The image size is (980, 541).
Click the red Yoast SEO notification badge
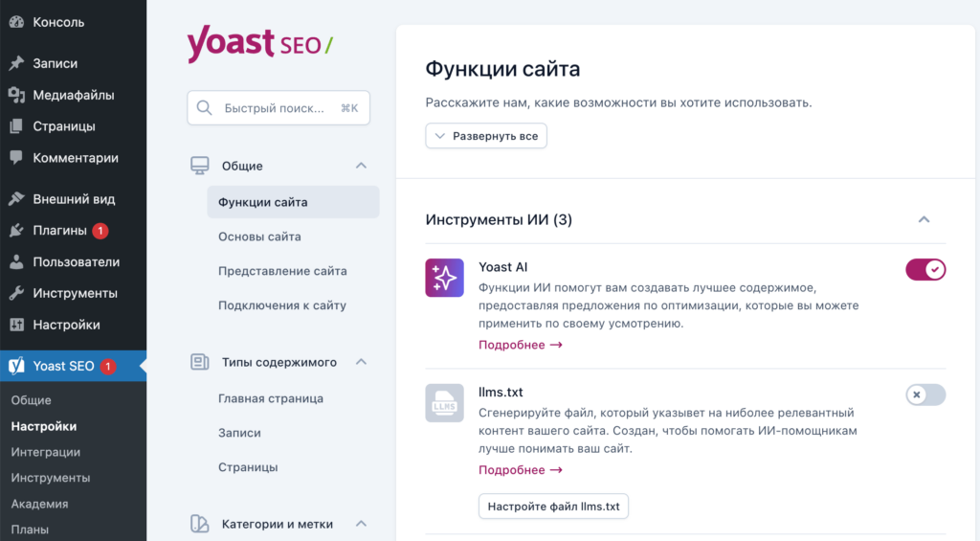pyautogui.click(x=107, y=367)
